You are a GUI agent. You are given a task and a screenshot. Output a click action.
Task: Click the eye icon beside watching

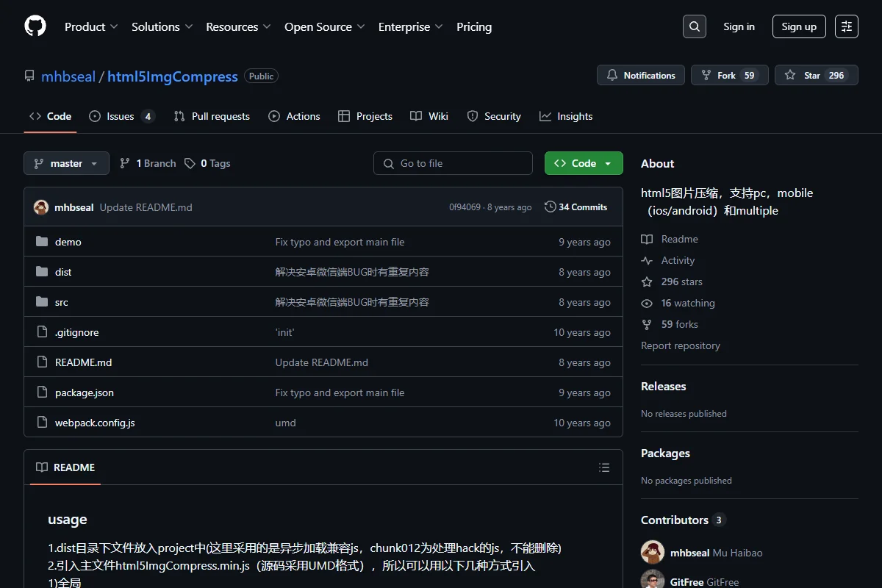pyautogui.click(x=647, y=303)
